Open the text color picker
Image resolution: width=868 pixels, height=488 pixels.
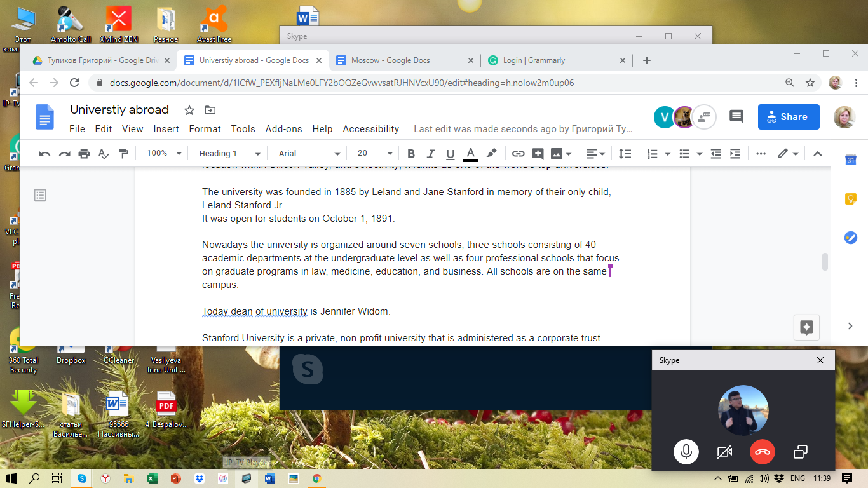pos(470,154)
